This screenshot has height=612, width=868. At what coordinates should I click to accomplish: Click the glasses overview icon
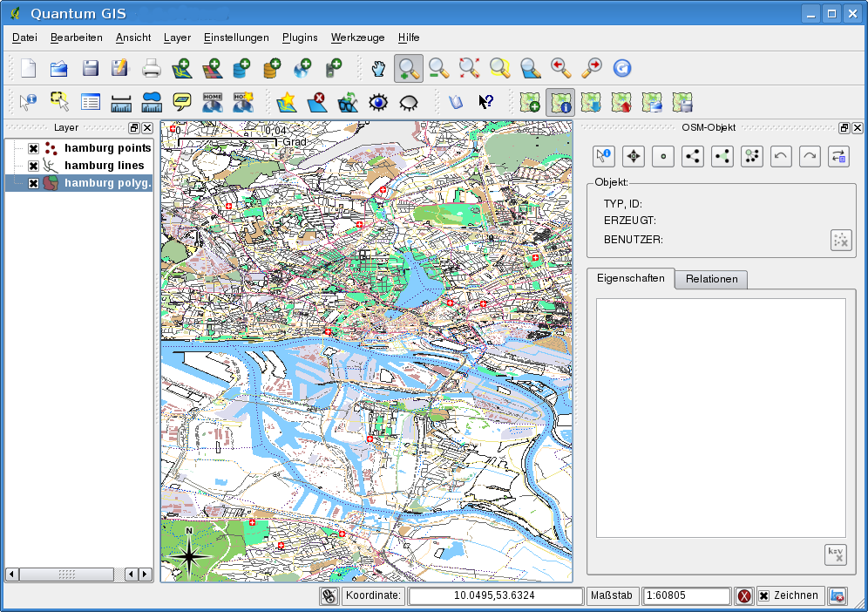tap(348, 102)
